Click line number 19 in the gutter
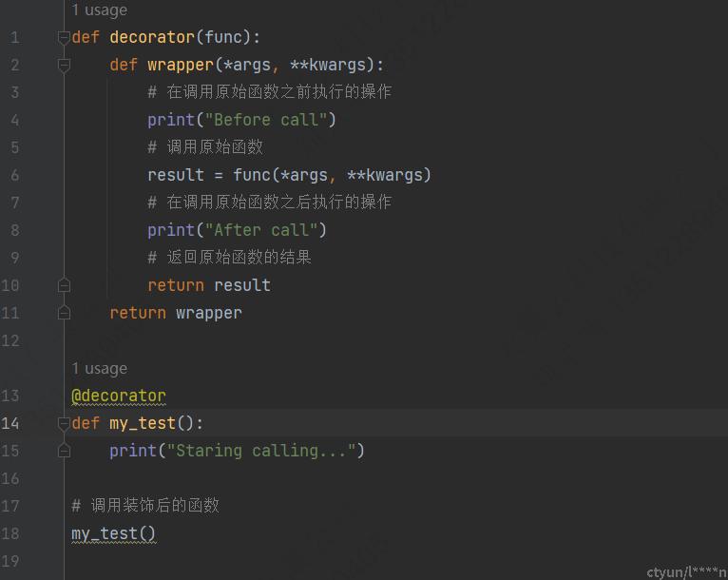 (10, 561)
